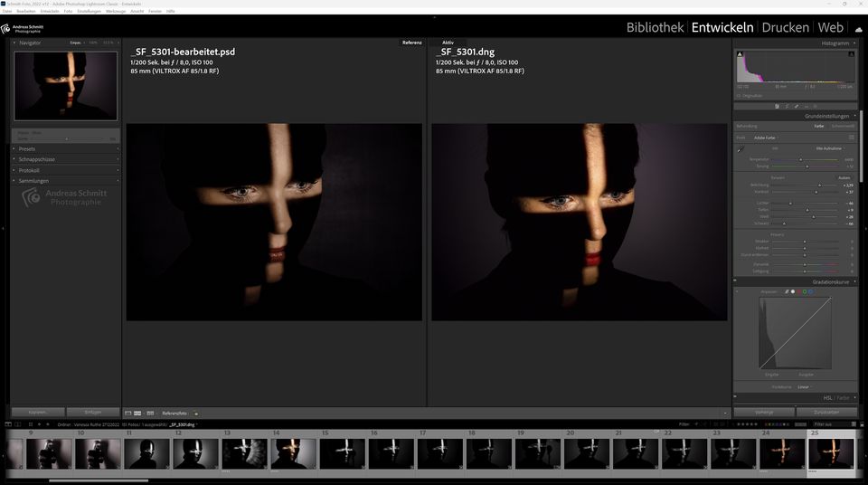The height and width of the screenshot is (485, 868).
Task: Go forward with the filmstrip right arrow
Action: coord(48,424)
